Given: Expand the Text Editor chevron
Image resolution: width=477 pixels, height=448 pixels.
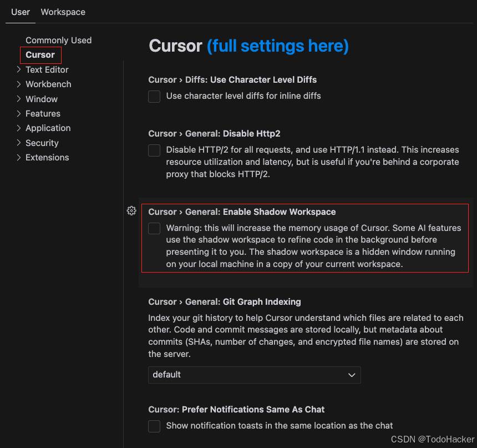Looking at the screenshot, I should (19, 69).
